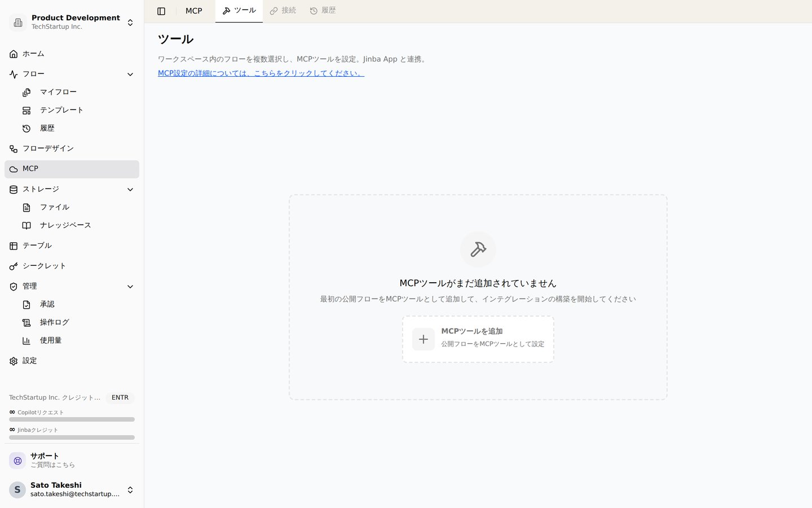This screenshot has height=508, width=812.
Task: Click the 履歴 clock icon in sidebar
Action: tap(27, 129)
